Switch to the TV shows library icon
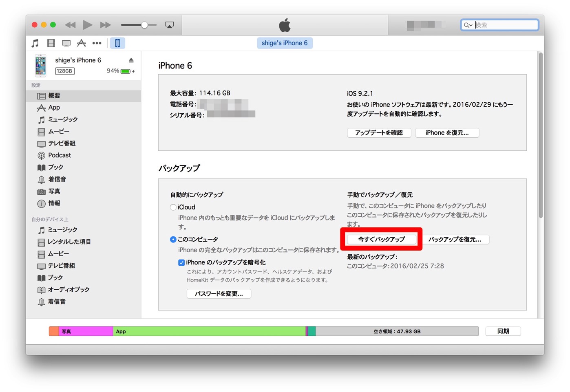 pyautogui.click(x=66, y=43)
